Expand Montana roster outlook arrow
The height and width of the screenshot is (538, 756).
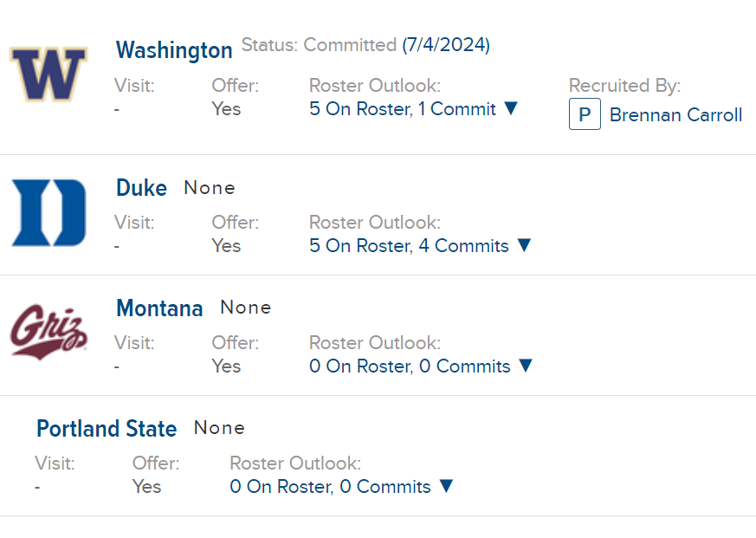(x=525, y=366)
